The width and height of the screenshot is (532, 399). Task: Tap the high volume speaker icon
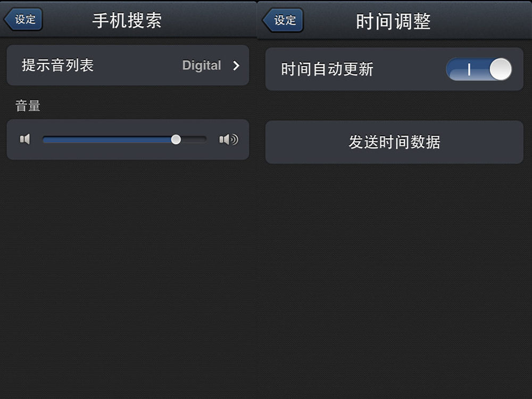(229, 139)
